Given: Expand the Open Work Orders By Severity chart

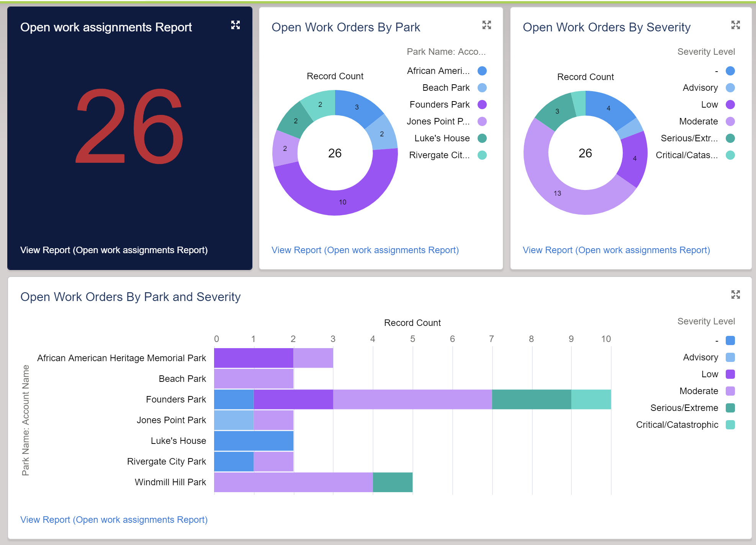Looking at the screenshot, I should pyautogui.click(x=736, y=25).
